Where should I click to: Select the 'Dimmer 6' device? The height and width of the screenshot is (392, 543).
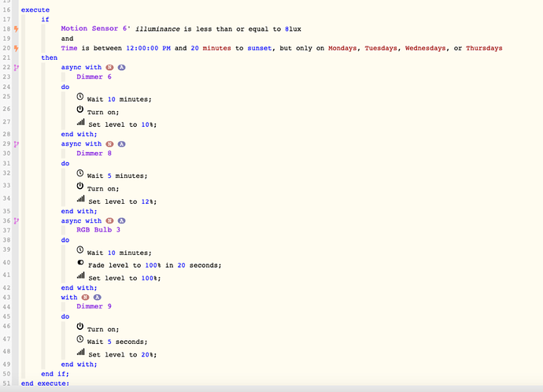coord(94,77)
